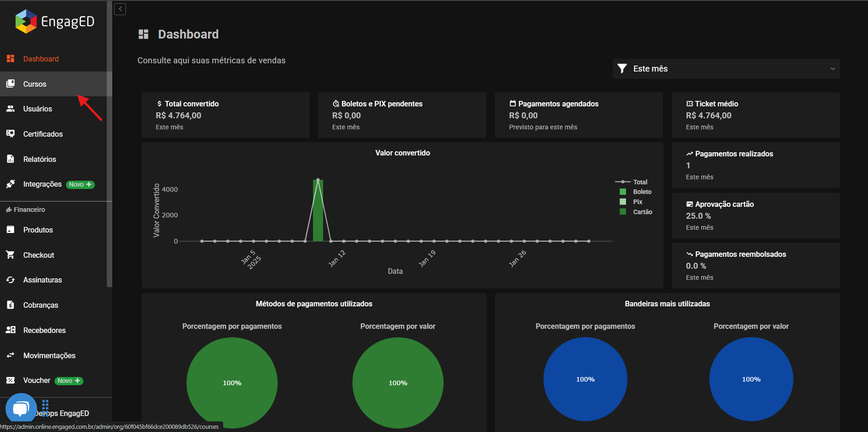
Task: Click blue pie under Bandeiras Porcentagem por valor
Action: point(751,379)
